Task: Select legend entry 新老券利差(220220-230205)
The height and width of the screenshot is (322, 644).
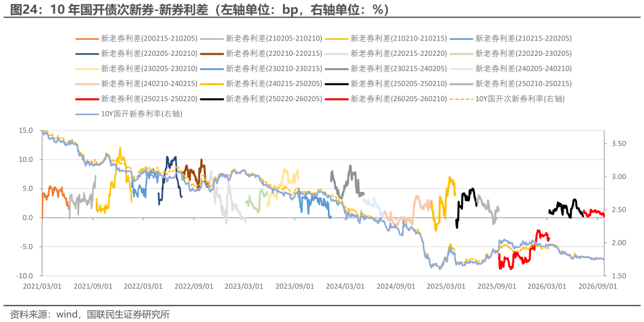Action: pyautogui.click(x=511, y=54)
